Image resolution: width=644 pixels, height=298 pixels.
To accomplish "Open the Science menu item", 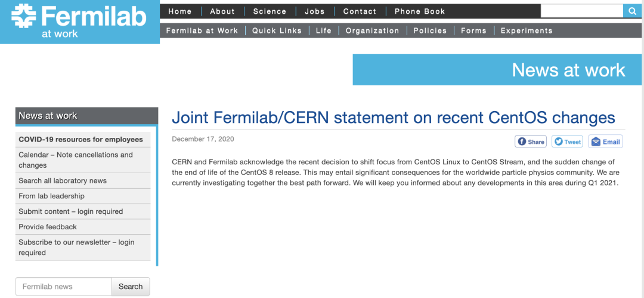I will (270, 11).
